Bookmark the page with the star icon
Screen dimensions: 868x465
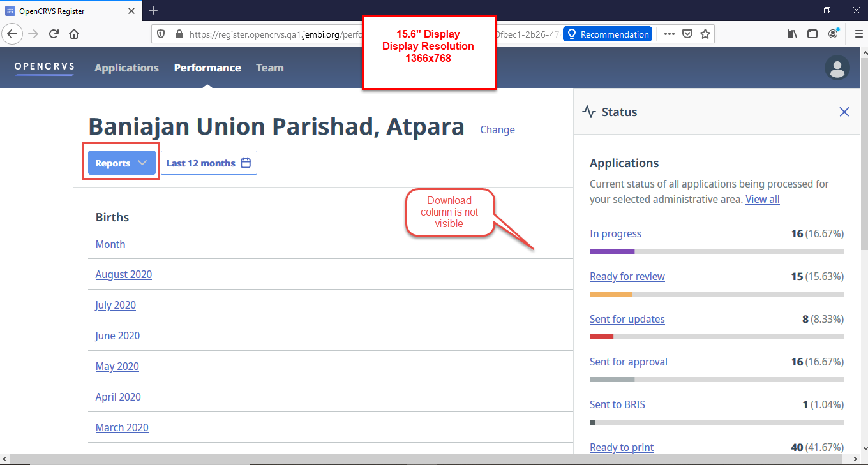click(x=707, y=34)
